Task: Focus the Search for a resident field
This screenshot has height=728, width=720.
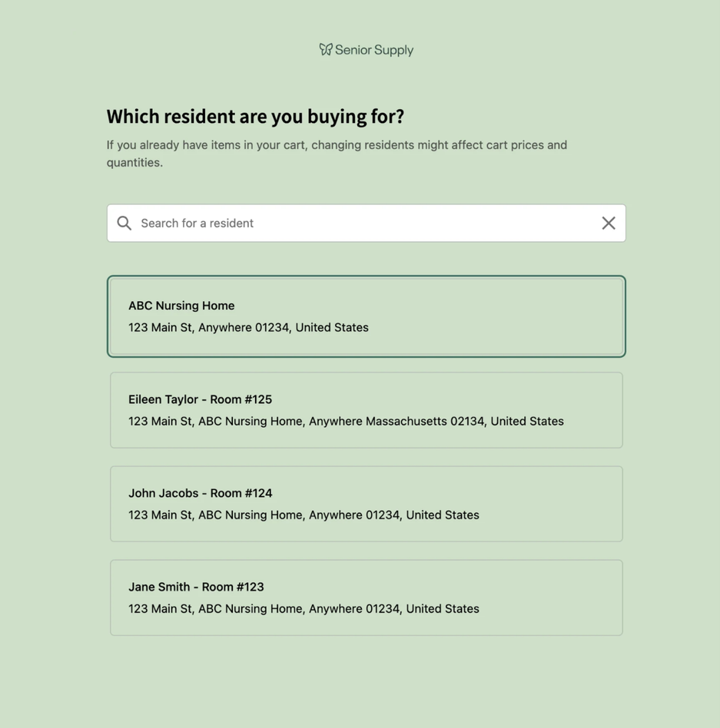Action: pyautogui.click(x=361, y=223)
